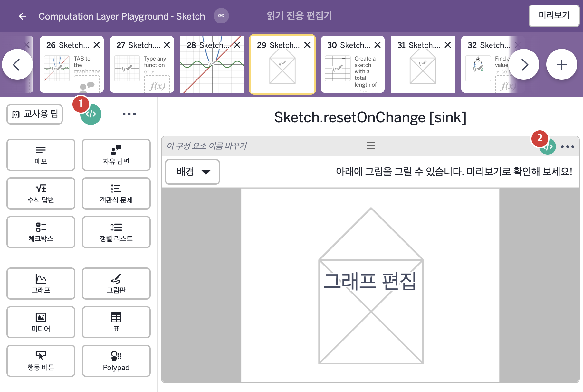The height and width of the screenshot is (392, 583).
Task: Copy the activity link via the chain icon
Action: click(x=221, y=16)
